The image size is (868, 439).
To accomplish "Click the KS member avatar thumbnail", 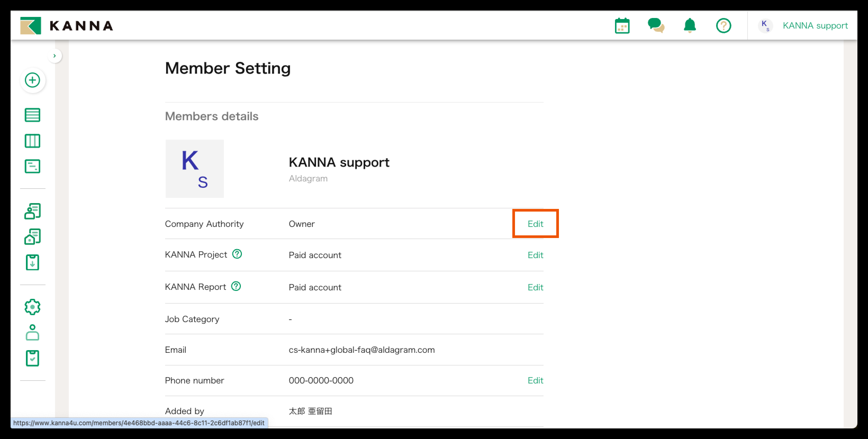I will (x=195, y=169).
